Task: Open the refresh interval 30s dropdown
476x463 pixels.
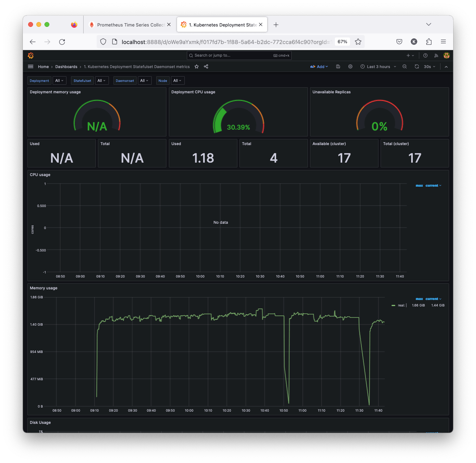Action: (x=428, y=66)
